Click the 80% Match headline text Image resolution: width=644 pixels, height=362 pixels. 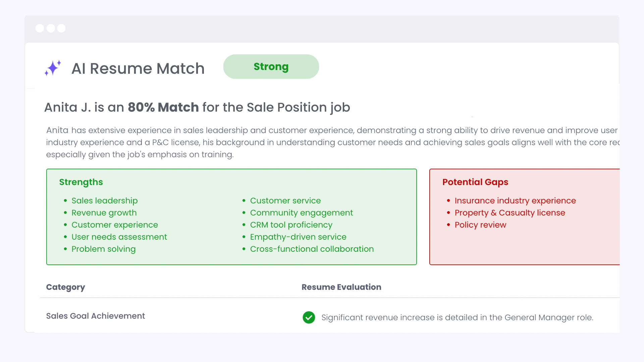coord(163,108)
